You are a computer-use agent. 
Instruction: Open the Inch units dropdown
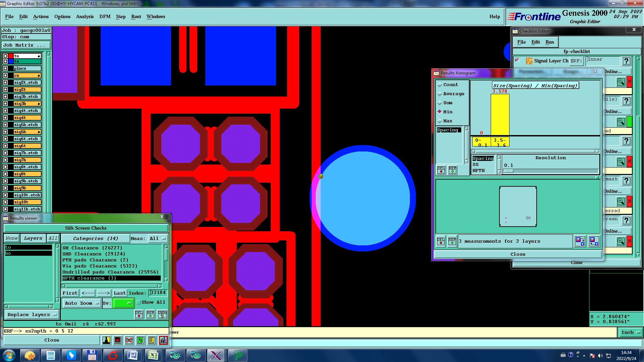(x=630, y=332)
